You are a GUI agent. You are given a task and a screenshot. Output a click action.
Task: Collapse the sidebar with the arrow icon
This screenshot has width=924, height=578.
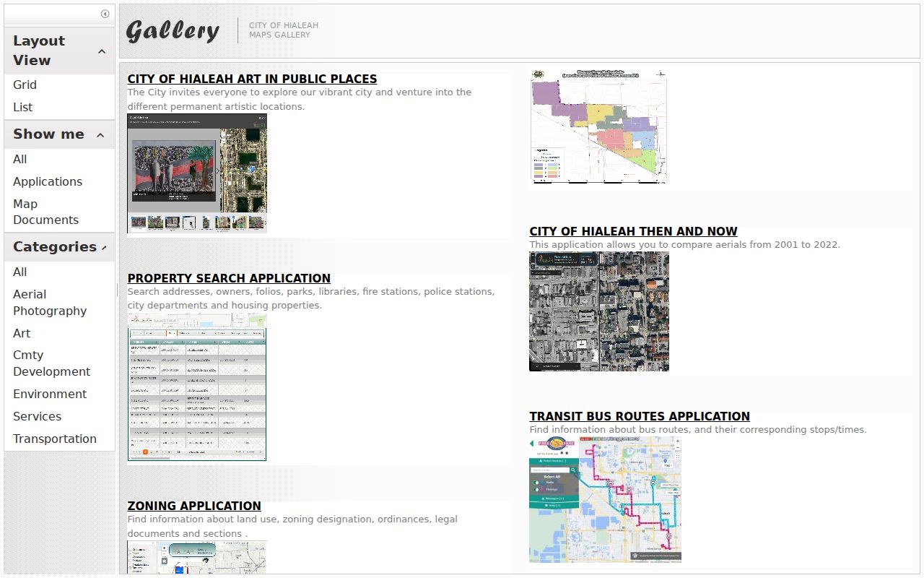click(x=105, y=14)
